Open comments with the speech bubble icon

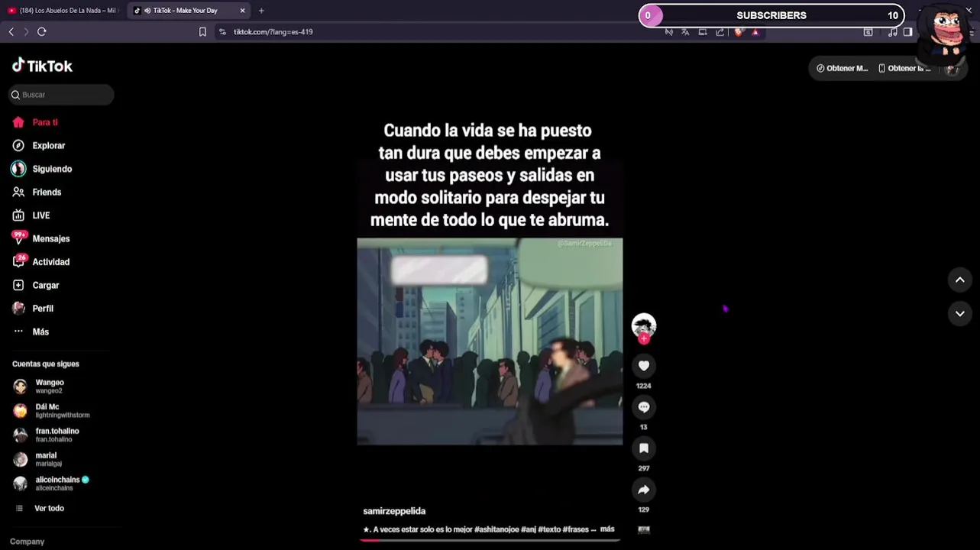[x=644, y=407]
